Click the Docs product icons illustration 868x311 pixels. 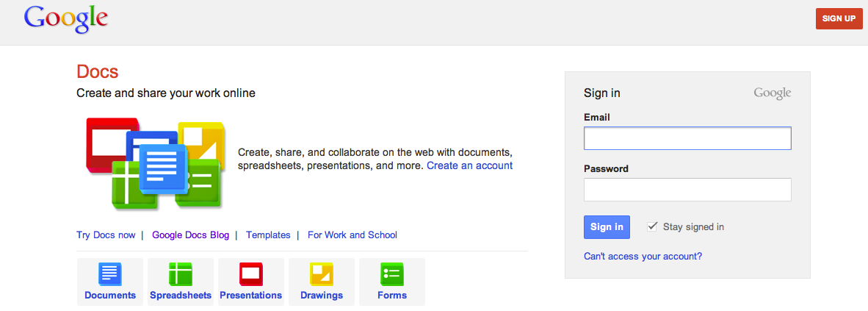[x=156, y=162]
